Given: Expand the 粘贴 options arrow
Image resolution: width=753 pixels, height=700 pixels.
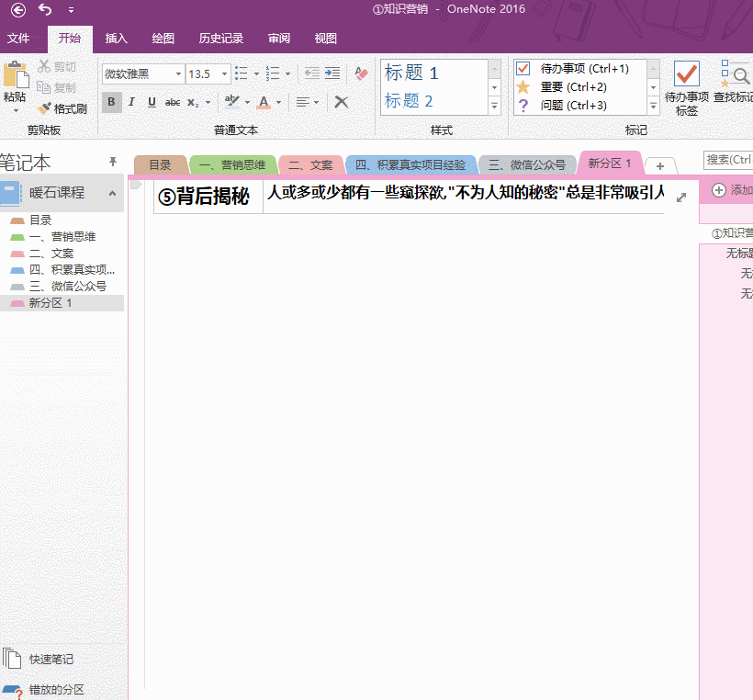Looking at the screenshot, I should [x=16, y=111].
